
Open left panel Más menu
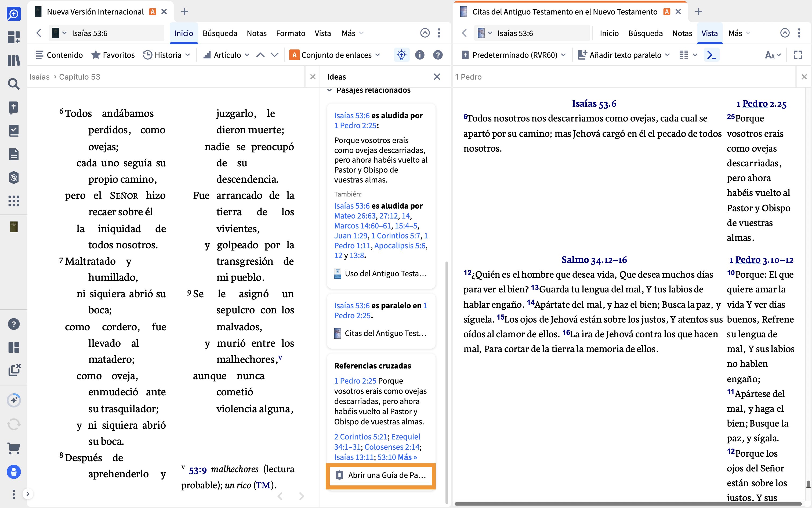point(352,33)
